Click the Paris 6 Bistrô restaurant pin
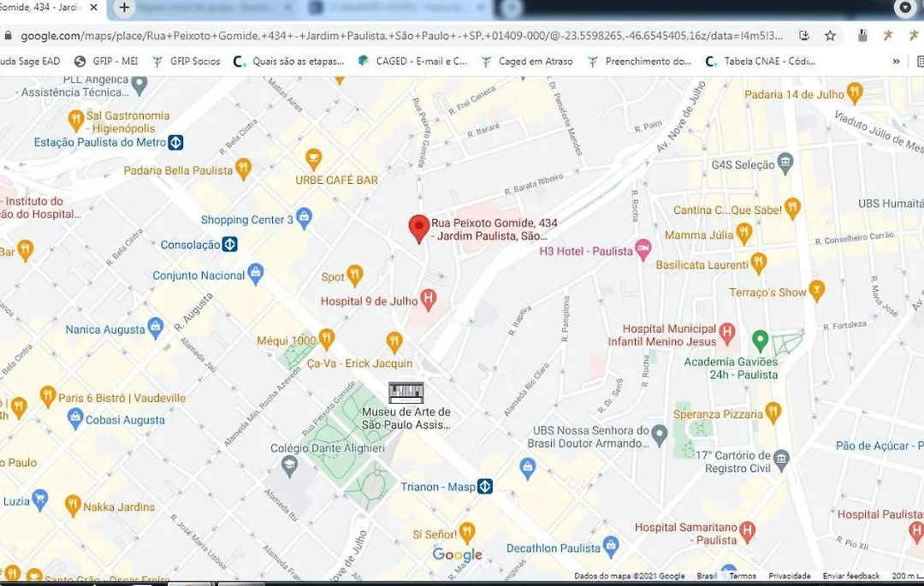This screenshot has width=924, height=586. (48, 396)
